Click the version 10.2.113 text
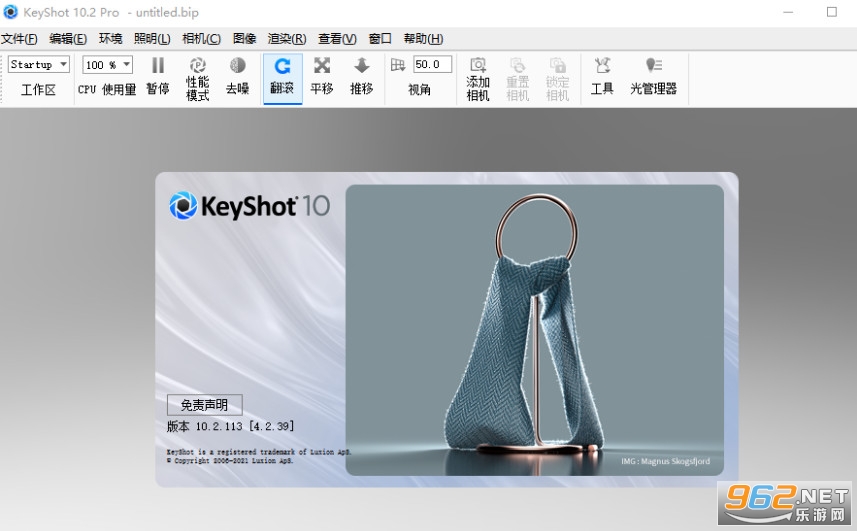This screenshot has width=857, height=531. (x=230, y=426)
